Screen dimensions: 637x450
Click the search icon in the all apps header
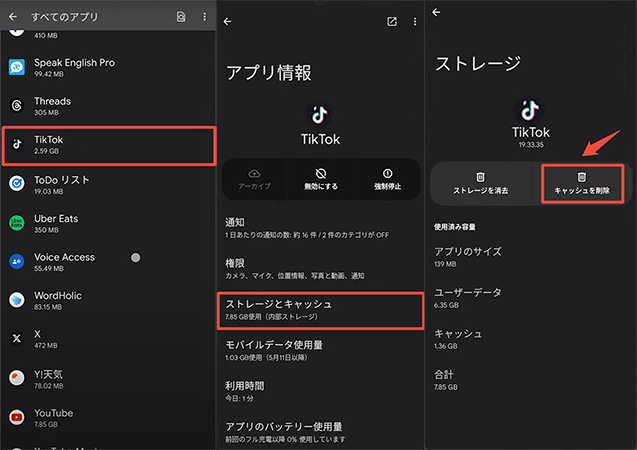[x=181, y=17]
